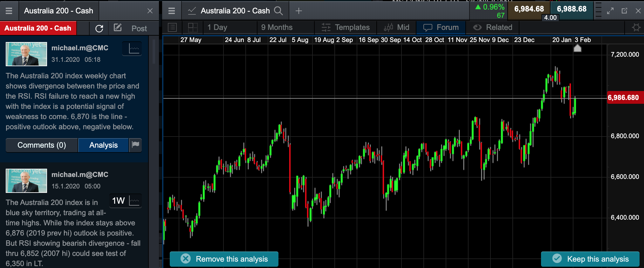The image size is (644, 268).
Task: Select the red Australia 200 - Cash tab
Action: tap(38, 28)
